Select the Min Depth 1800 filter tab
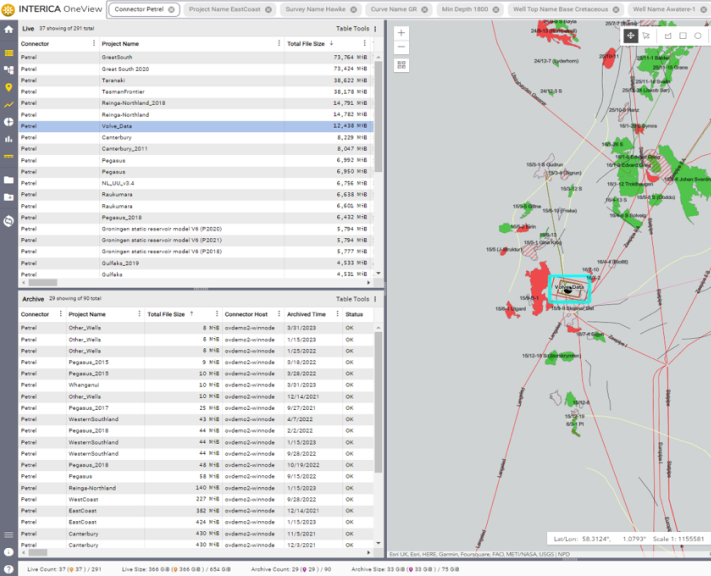711x576 pixels. (x=463, y=9)
